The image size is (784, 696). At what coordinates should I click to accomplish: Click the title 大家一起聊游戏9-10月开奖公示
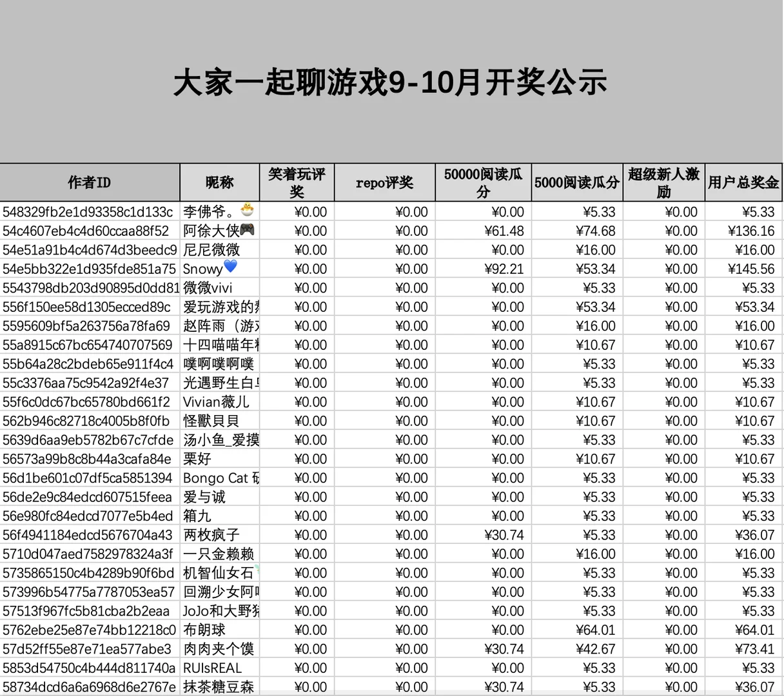[390, 82]
